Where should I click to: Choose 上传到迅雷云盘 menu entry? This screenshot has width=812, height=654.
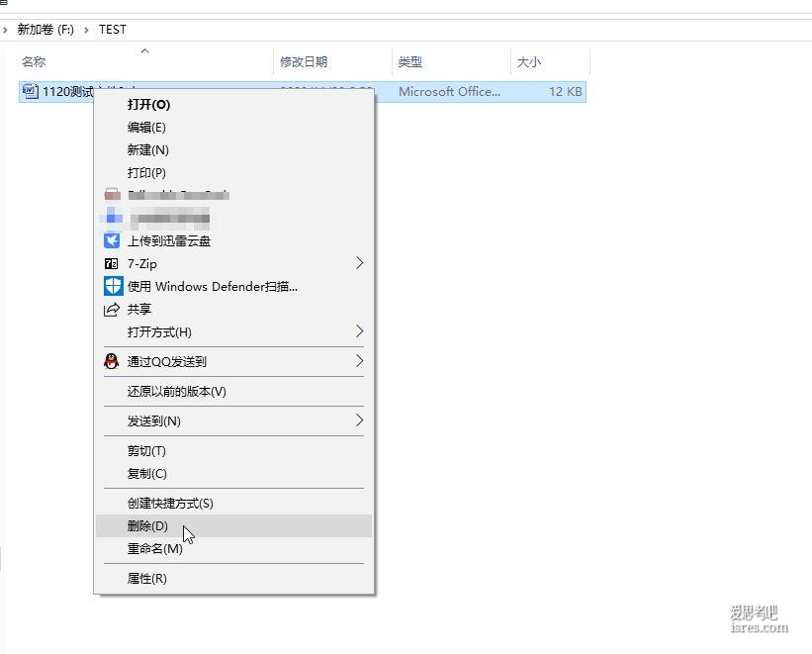pyautogui.click(x=233, y=241)
